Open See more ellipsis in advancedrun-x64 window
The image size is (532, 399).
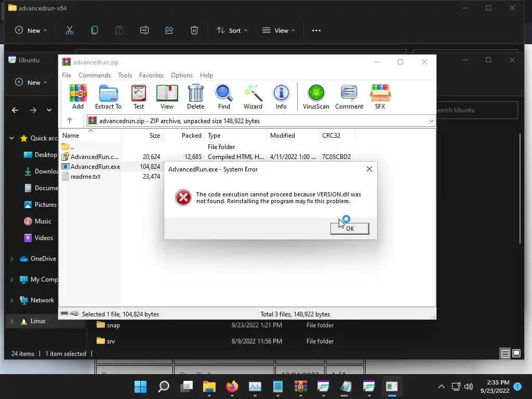point(316,30)
